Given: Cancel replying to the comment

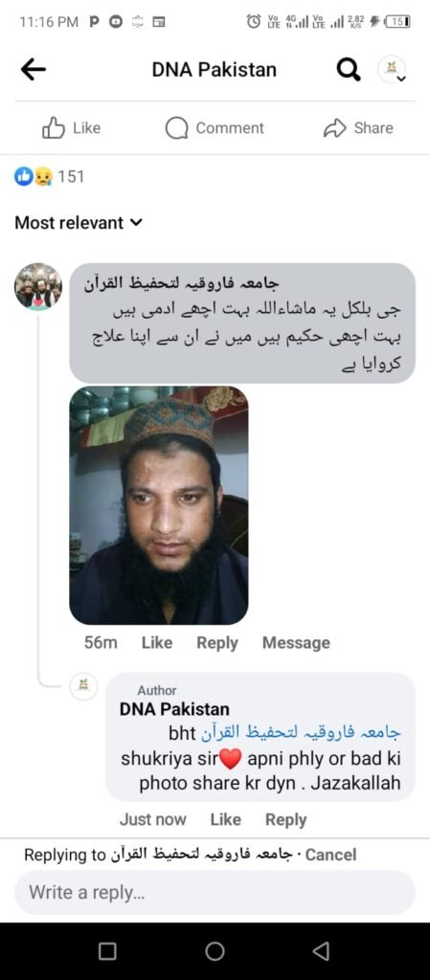Looking at the screenshot, I should tap(330, 855).
